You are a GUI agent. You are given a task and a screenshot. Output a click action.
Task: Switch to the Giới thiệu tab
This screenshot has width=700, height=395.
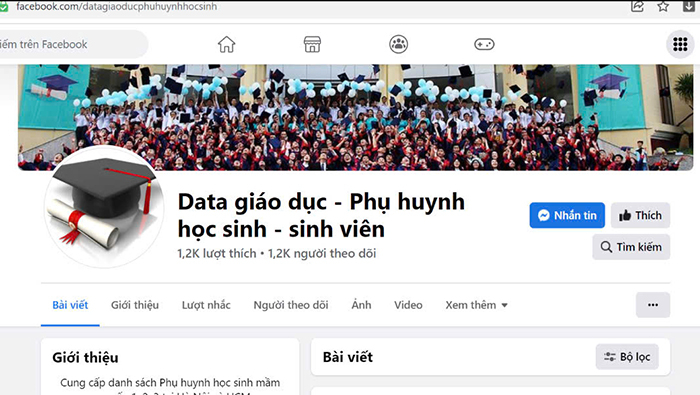pyautogui.click(x=135, y=305)
